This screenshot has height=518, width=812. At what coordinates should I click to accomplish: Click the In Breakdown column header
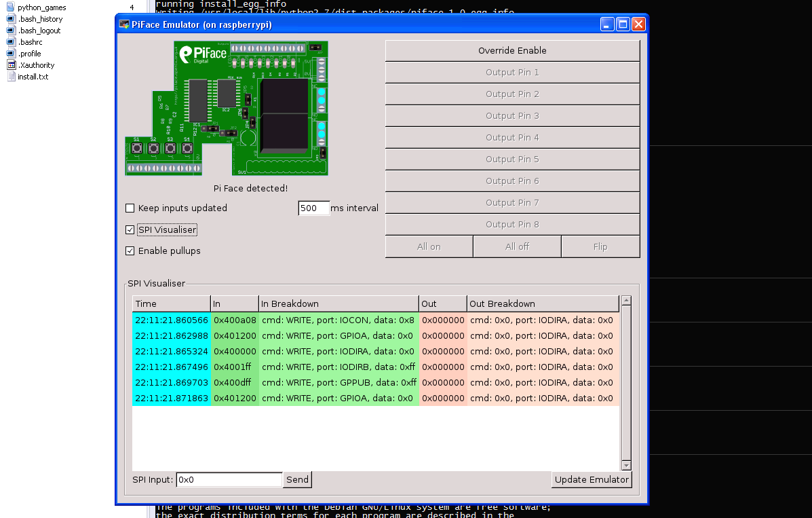tap(339, 304)
